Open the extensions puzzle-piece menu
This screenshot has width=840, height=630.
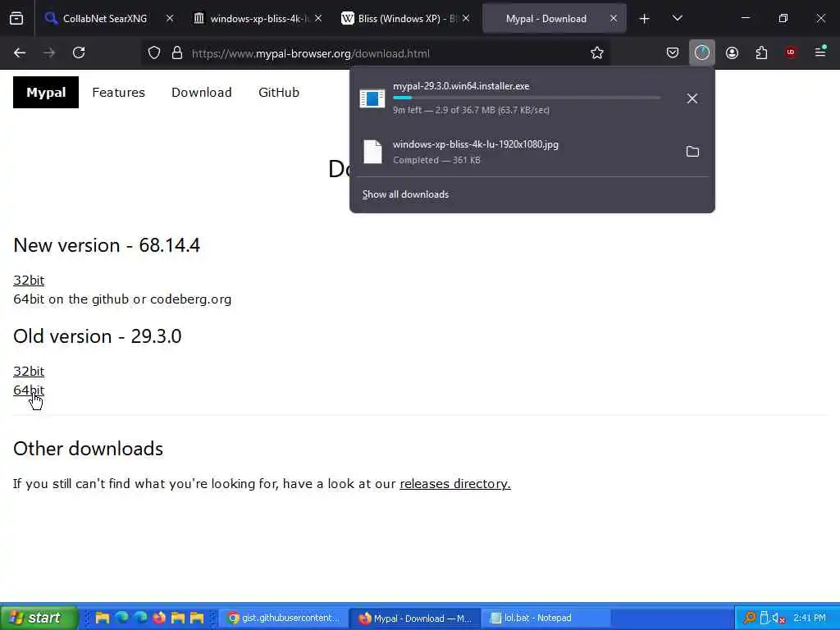click(x=761, y=52)
